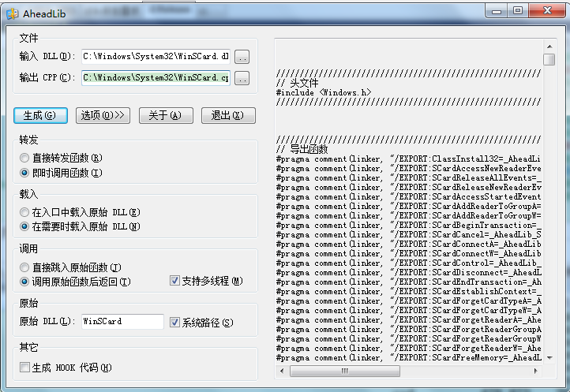Open the 选项(O)>> options button

103,115
